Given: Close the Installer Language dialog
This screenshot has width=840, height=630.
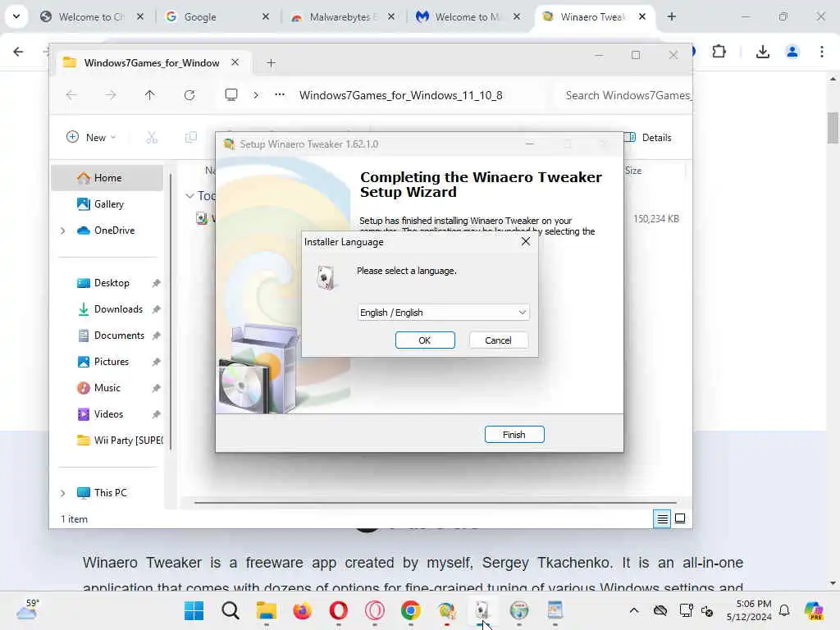Looking at the screenshot, I should [526, 242].
